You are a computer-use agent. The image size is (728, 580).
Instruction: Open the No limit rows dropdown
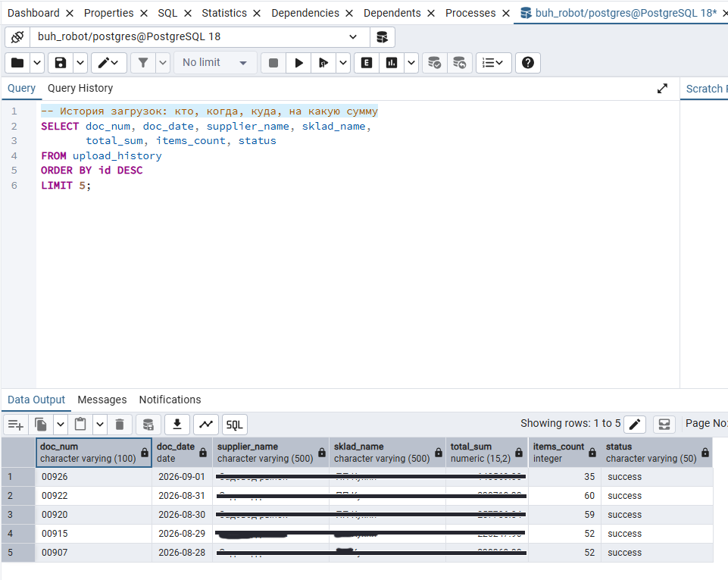pos(215,63)
